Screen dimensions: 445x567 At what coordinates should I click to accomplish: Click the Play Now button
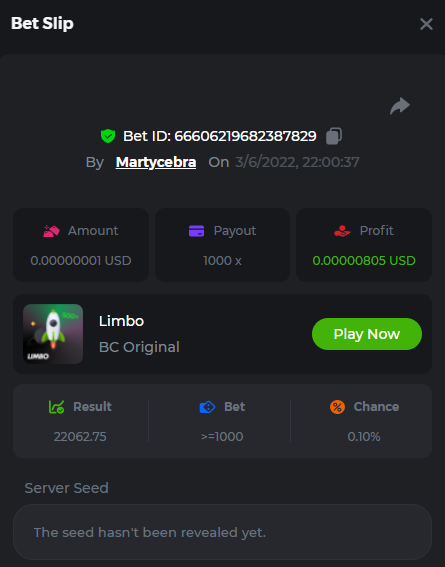(x=367, y=334)
